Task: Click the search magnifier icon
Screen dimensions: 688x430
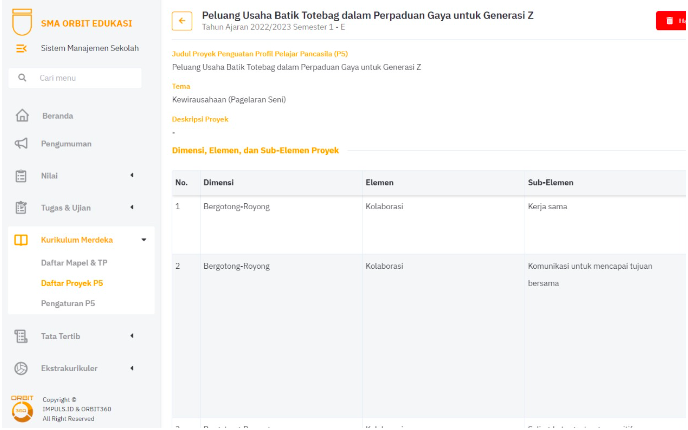Action: (x=22, y=78)
